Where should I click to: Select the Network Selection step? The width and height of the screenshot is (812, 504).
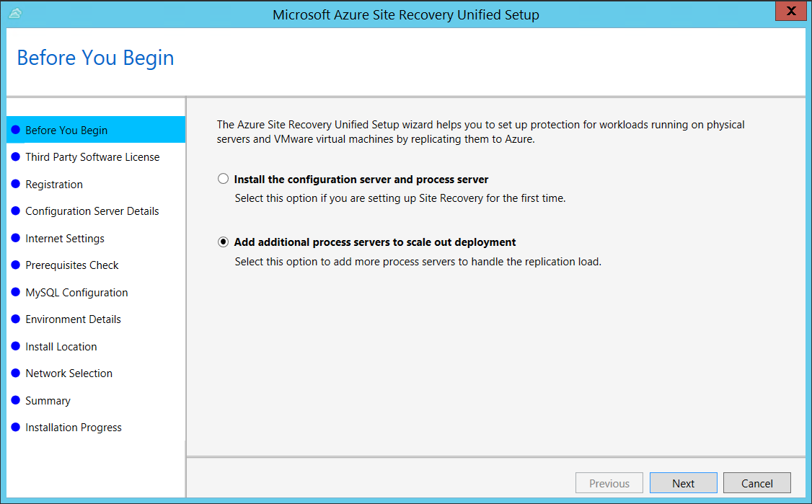click(x=69, y=373)
